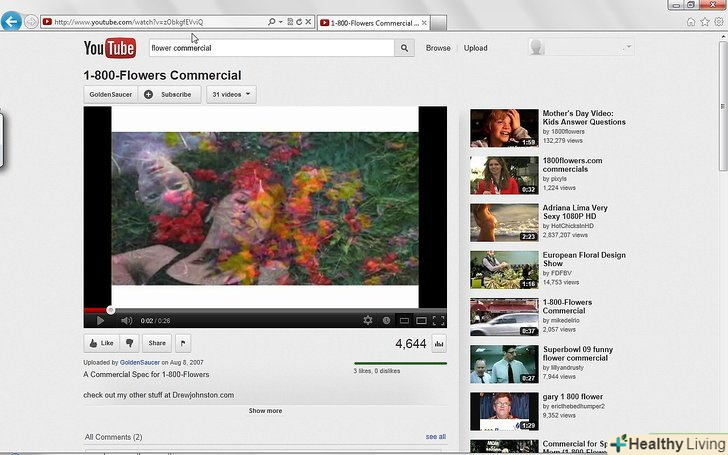Flag the video with flag icon
This screenshot has height=455, width=728.
183,343
